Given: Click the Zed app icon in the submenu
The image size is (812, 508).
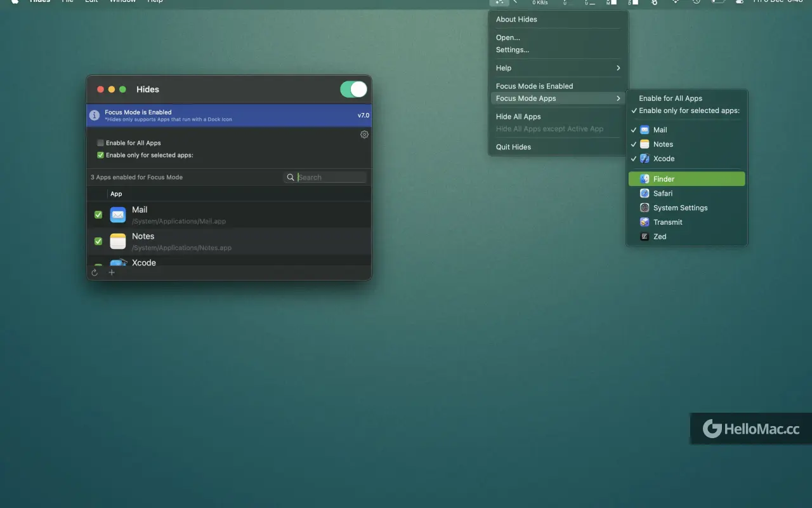Looking at the screenshot, I should click(645, 236).
